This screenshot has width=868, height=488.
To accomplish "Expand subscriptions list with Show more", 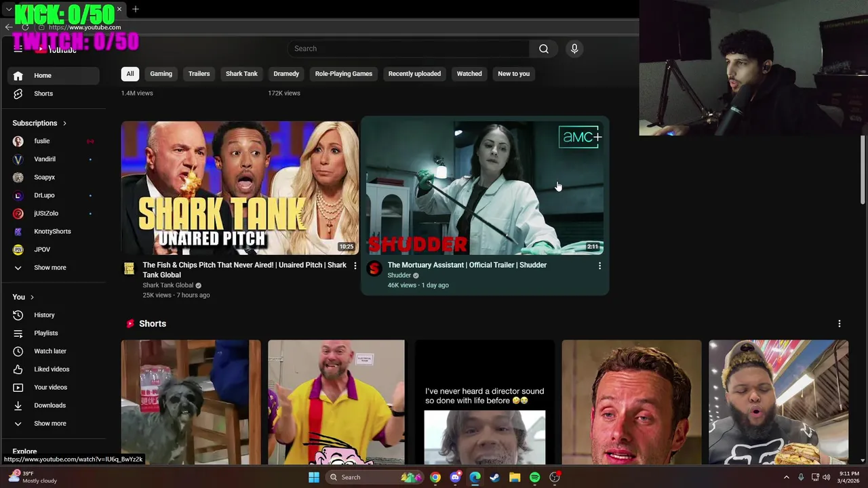I will tap(54, 268).
